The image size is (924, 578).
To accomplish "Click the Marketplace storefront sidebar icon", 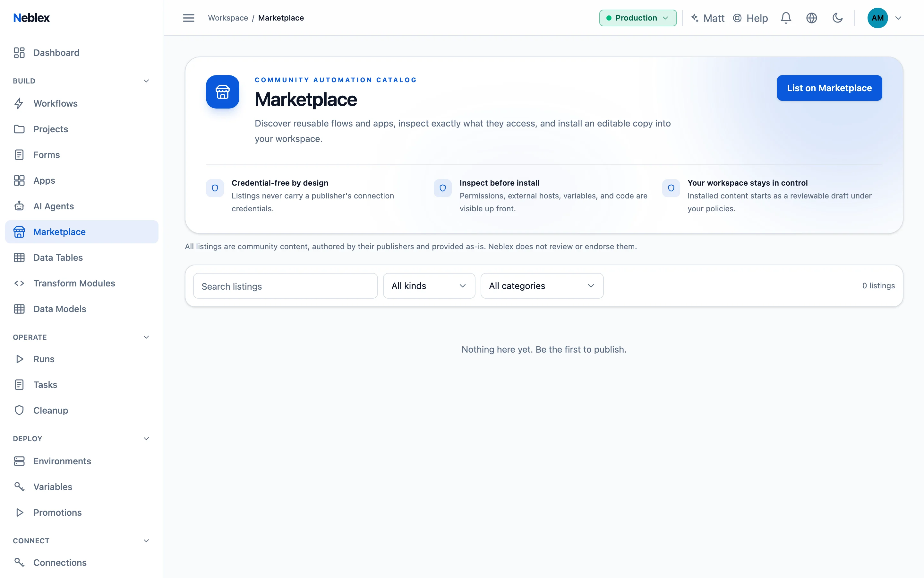I will point(19,232).
